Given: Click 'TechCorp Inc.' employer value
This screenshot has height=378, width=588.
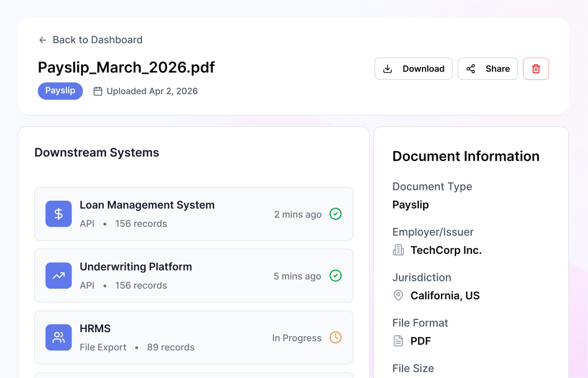Looking at the screenshot, I should coord(446,250).
